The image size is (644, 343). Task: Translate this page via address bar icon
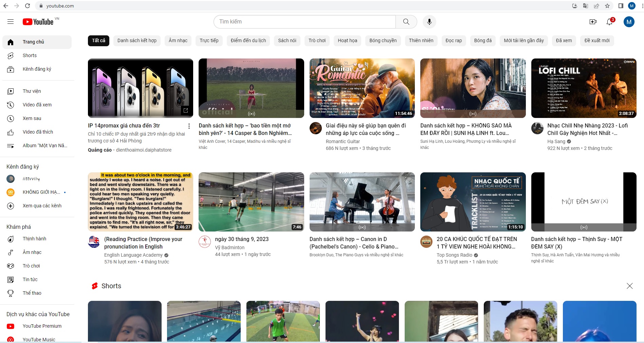click(x=586, y=6)
